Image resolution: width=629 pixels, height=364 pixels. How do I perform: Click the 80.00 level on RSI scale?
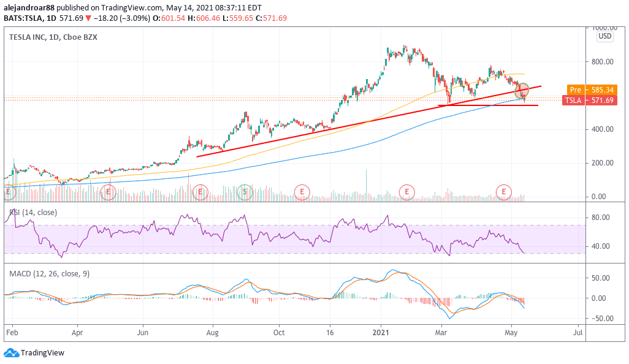[x=601, y=218]
